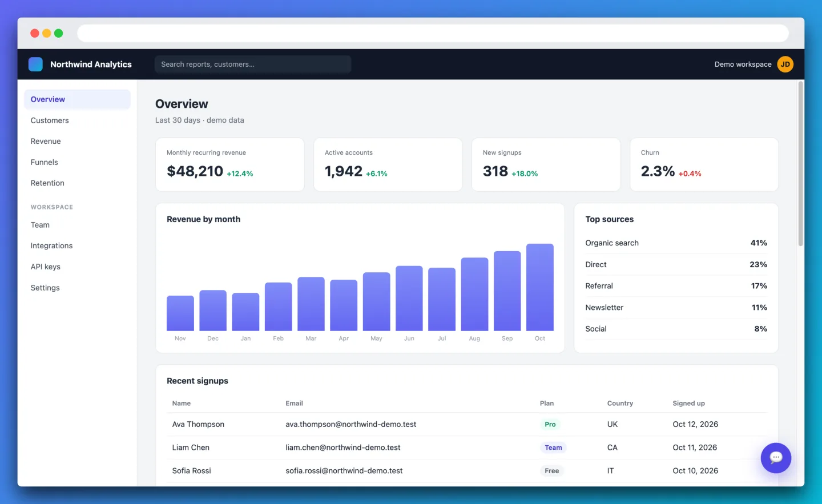Image resolution: width=822 pixels, height=504 pixels.
Task: Click the New signups card
Action: pos(546,164)
